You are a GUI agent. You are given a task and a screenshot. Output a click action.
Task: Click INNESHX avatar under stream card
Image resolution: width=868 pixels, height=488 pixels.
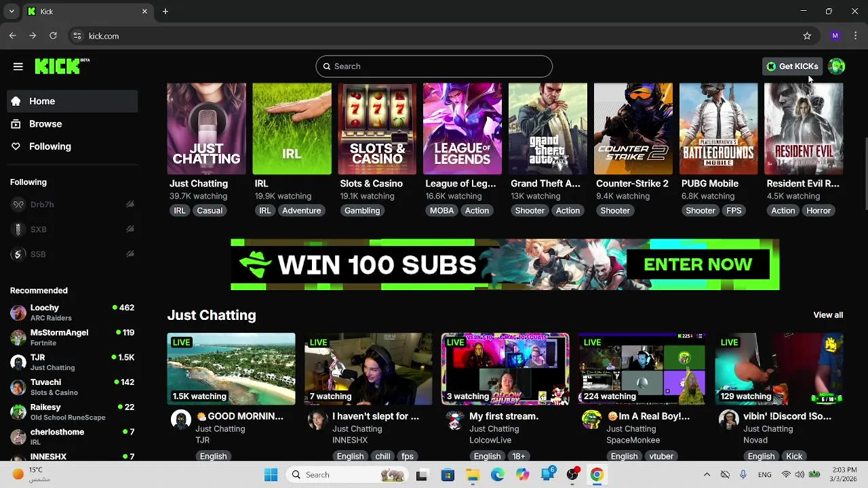(x=317, y=420)
